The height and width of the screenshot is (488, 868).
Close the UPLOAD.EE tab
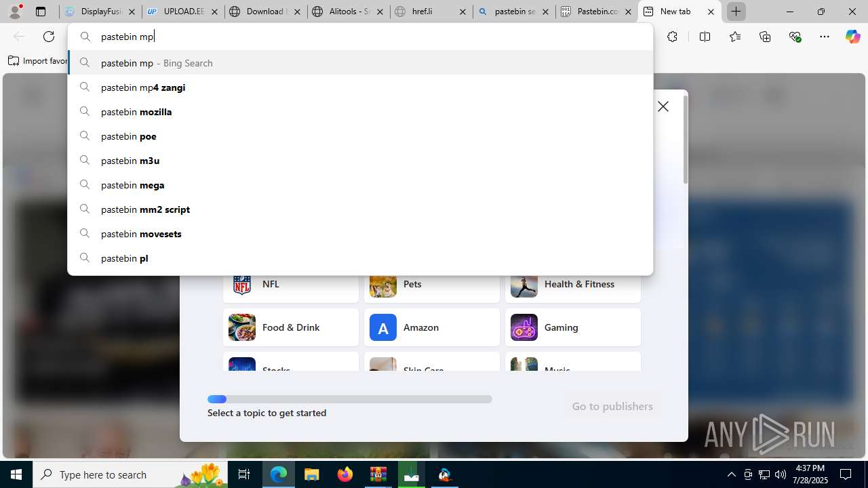tap(214, 12)
